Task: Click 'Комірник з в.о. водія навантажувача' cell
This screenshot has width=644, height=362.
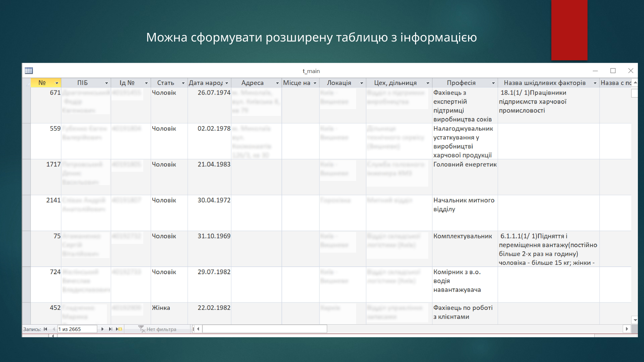Action: pos(465,284)
